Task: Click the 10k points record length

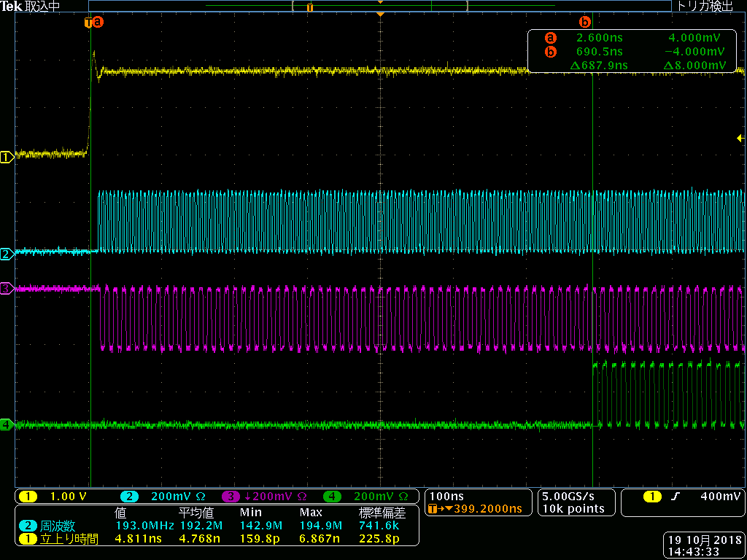Action: pyautogui.click(x=573, y=509)
